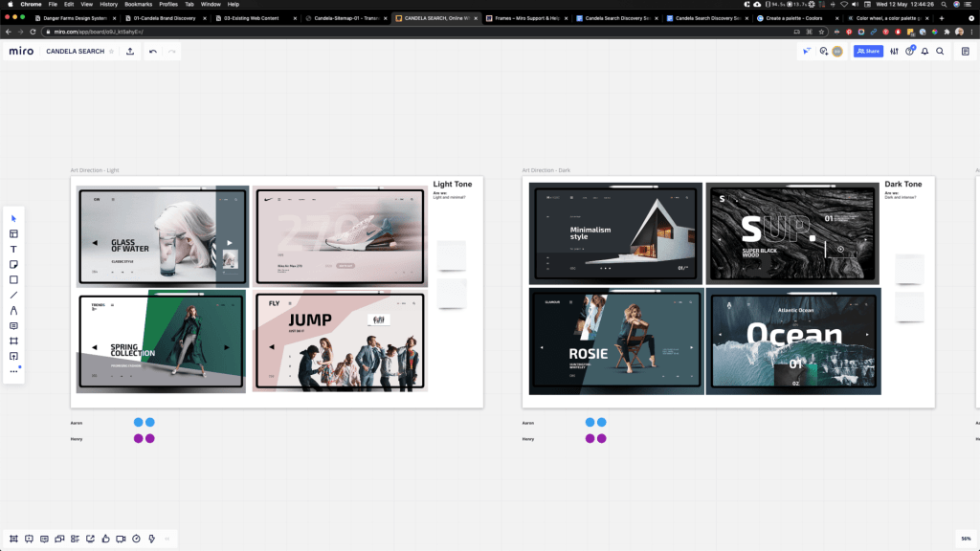Screen dimensions: 980x551
Task: Open the zoom level 56% control
Action: coord(965,539)
